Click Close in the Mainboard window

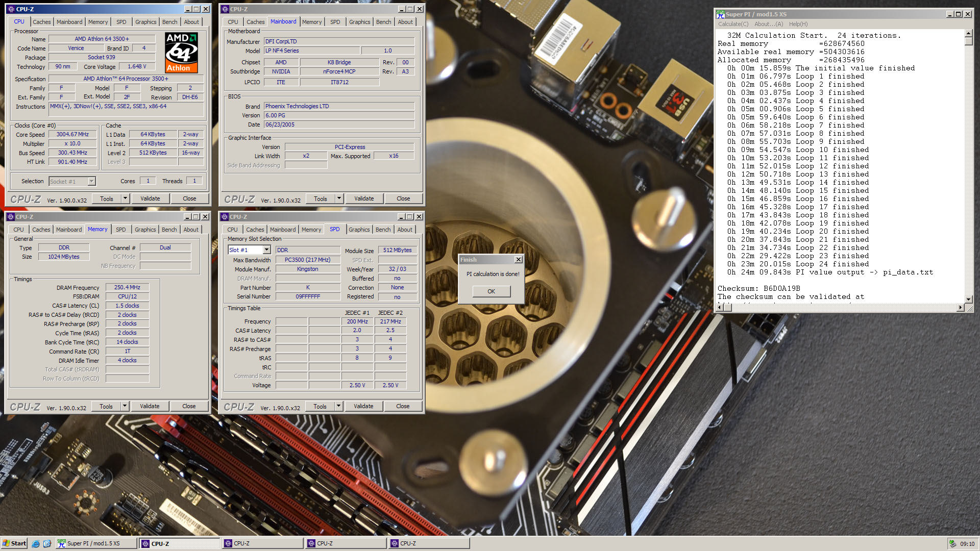coord(403,198)
